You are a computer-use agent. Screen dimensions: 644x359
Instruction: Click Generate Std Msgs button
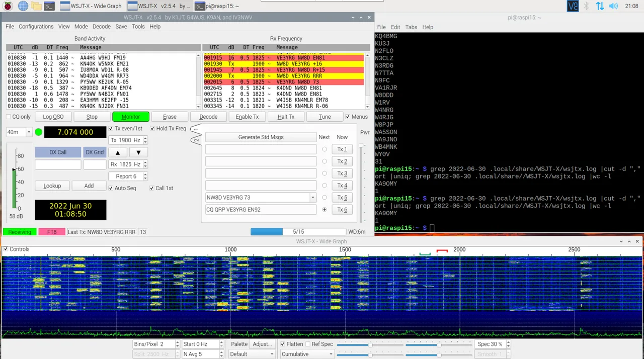point(261,137)
